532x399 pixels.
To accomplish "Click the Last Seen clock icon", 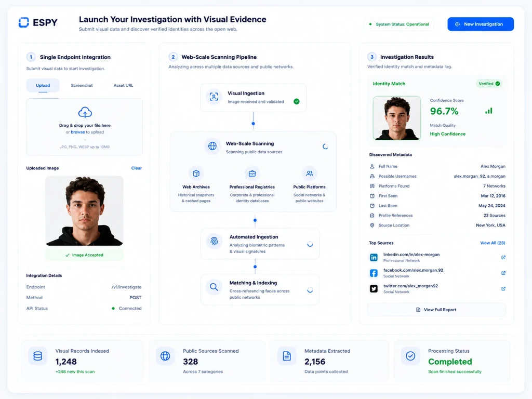I will tap(372, 206).
